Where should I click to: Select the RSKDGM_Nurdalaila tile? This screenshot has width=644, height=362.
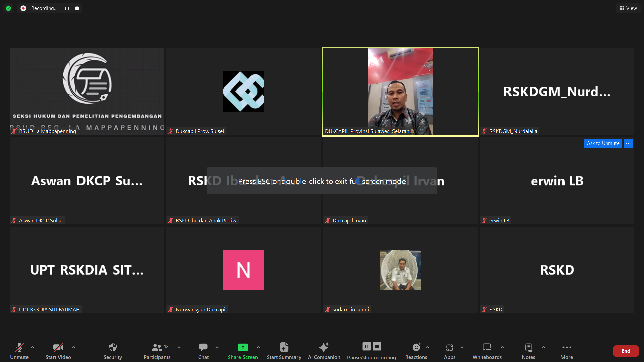pyautogui.click(x=557, y=92)
